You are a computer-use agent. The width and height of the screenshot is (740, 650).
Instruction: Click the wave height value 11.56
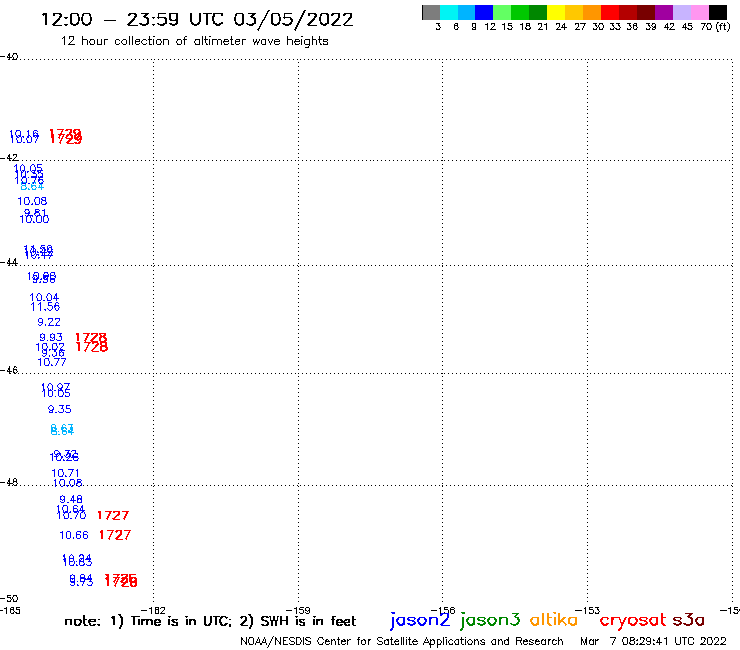click(45, 307)
